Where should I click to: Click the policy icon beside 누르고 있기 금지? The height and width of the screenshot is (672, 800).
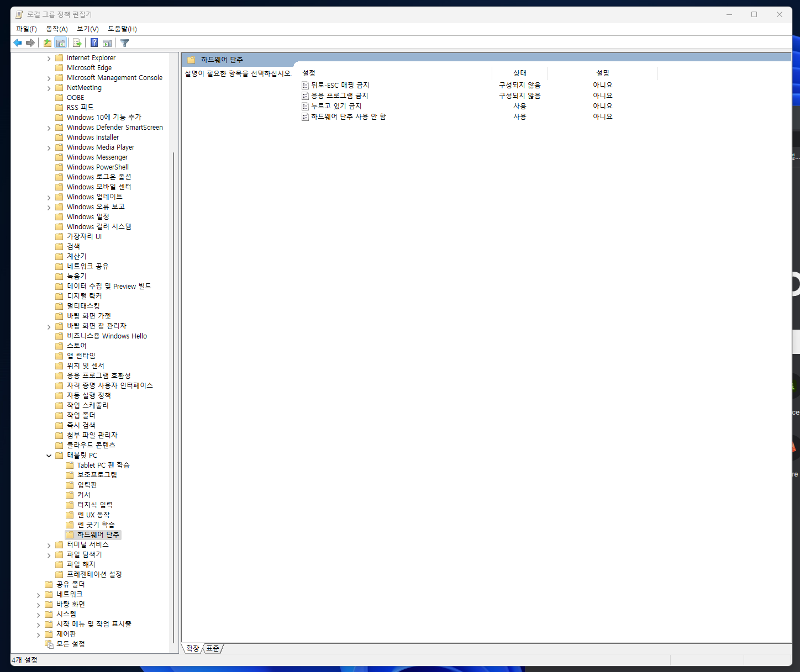click(305, 106)
